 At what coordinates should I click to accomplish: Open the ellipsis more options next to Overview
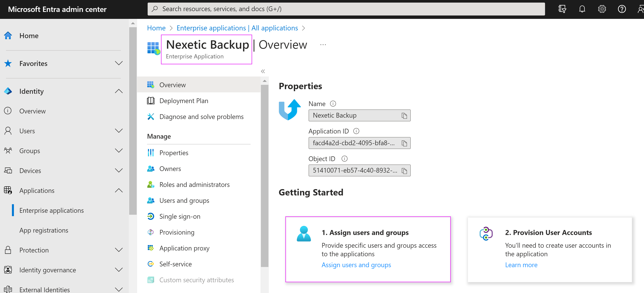tap(323, 45)
